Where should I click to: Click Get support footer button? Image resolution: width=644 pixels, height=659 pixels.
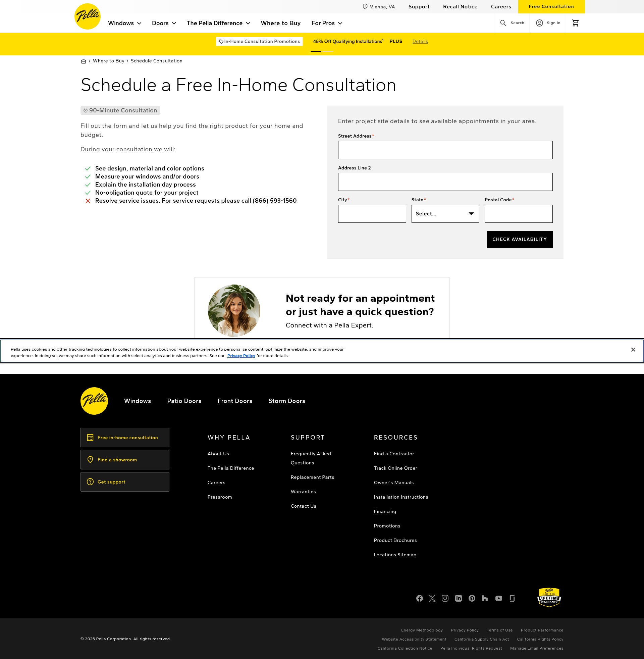(125, 482)
